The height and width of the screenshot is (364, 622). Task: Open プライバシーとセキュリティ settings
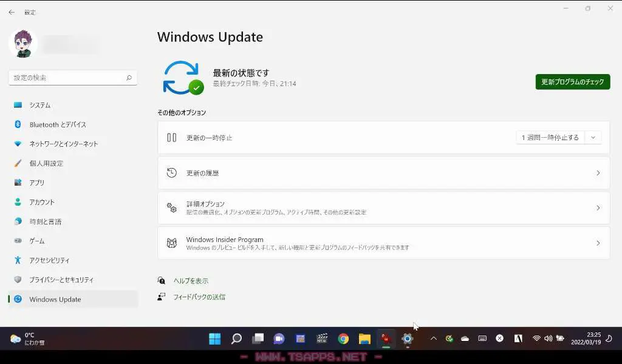coord(58,280)
